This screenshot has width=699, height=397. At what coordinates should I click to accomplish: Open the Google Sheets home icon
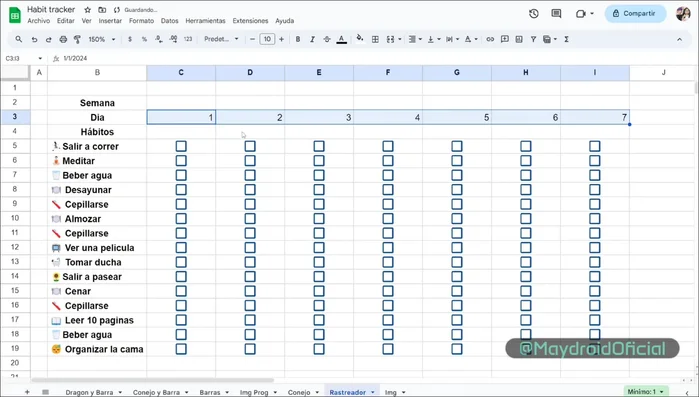click(x=15, y=15)
